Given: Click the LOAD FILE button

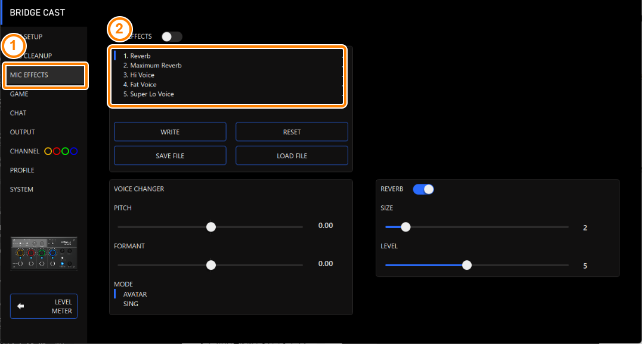Looking at the screenshot, I should point(292,156).
